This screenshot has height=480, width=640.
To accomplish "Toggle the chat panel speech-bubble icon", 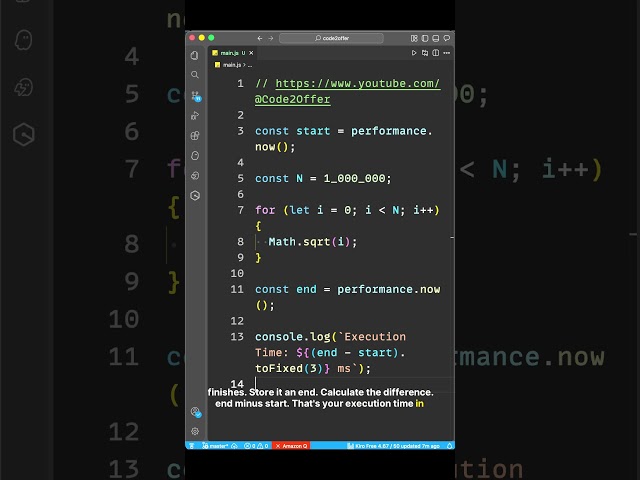I will tap(447, 38).
